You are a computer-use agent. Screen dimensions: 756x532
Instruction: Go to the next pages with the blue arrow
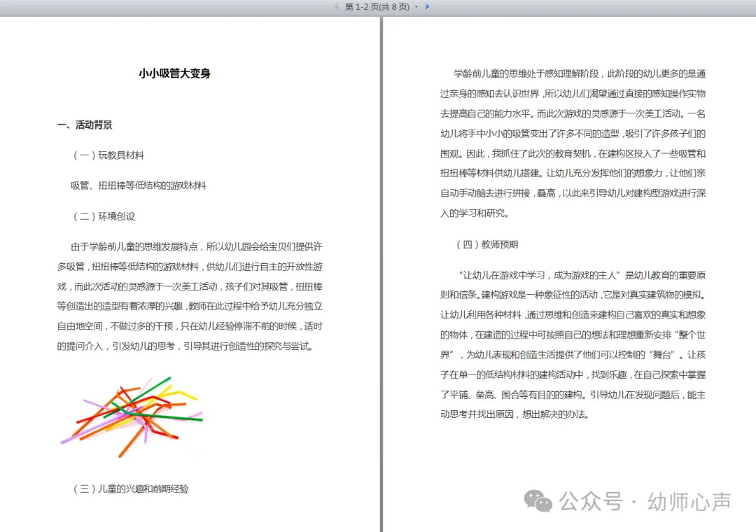(x=427, y=7)
